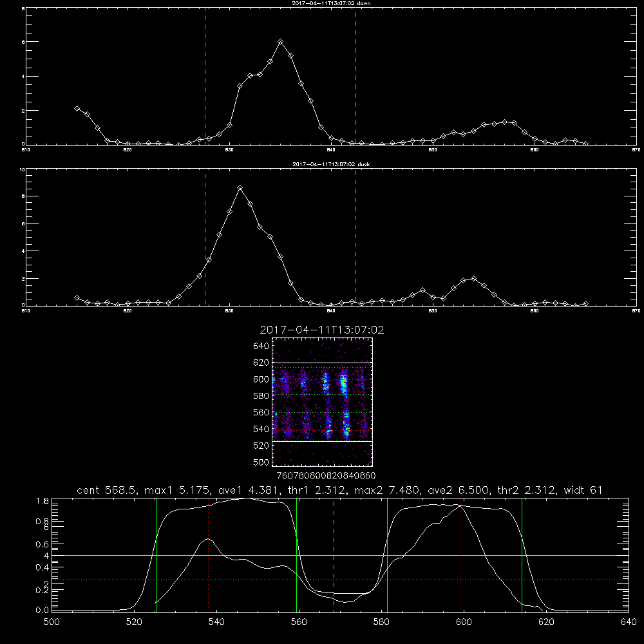Click the first diamond point of dawn curve

[77, 108]
